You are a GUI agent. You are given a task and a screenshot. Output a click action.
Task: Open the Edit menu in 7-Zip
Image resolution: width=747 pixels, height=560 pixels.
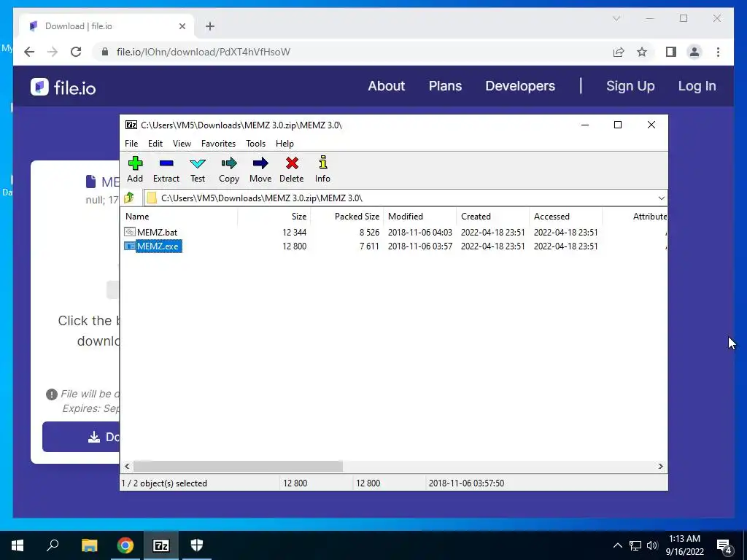[155, 144]
